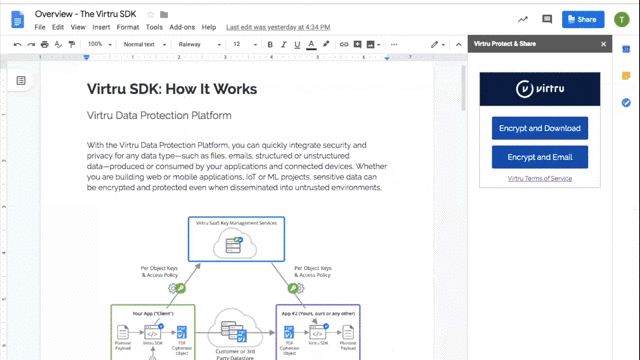640x360 pixels.
Task: Open the Format menu
Action: pos(128,27)
